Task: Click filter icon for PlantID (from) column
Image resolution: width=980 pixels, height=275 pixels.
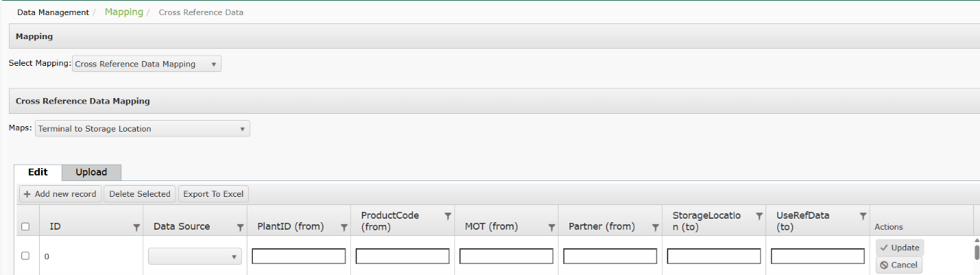Action: [x=344, y=227]
